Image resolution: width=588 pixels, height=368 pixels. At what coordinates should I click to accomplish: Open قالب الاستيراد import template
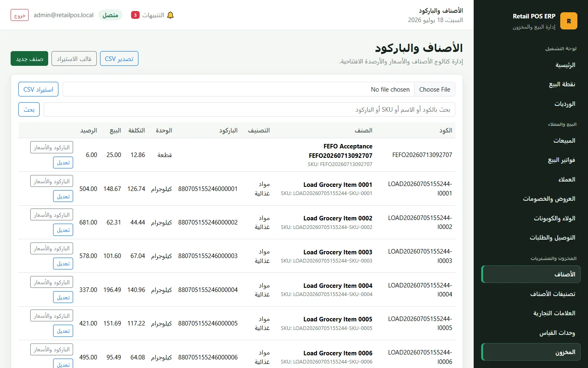pyautogui.click(x=74, y=58)
